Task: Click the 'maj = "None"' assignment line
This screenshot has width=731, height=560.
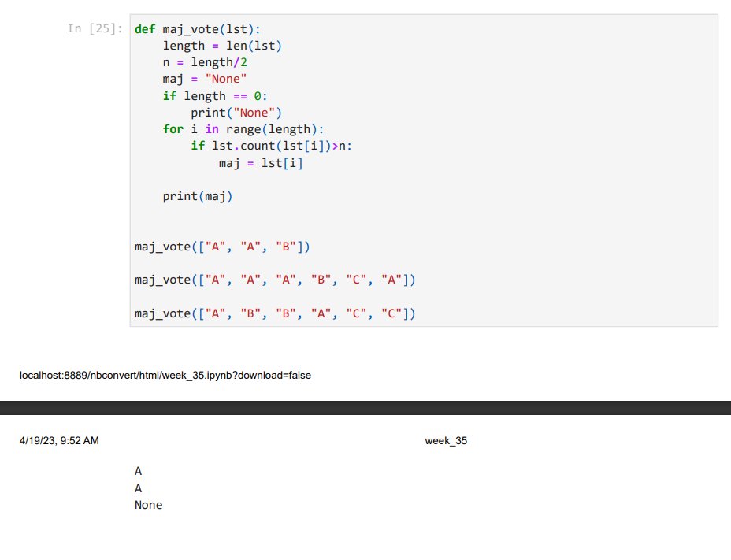Action: pos(204,80)
